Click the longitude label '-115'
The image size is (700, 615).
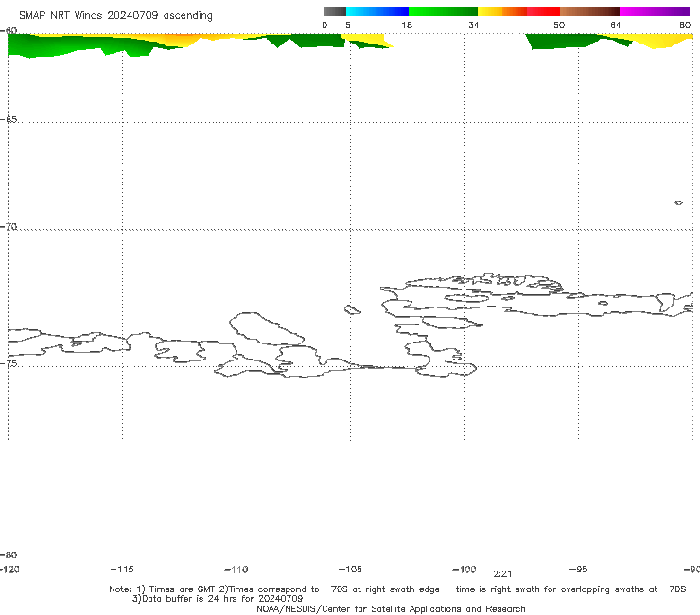122,569
